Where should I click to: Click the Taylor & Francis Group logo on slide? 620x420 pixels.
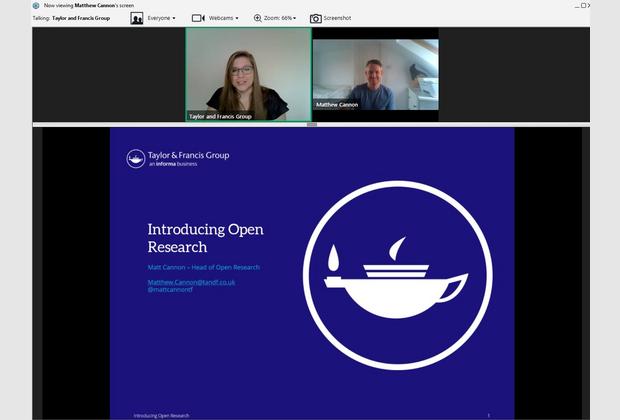point(178,159)
